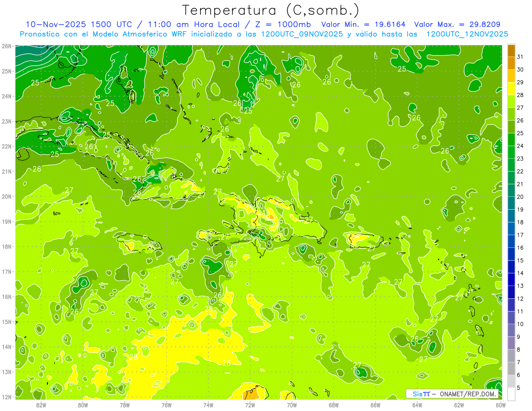Viewport: 532px width, 411px height.
Task: Click the 78W longitude axis label
Action: (x=125, y=405)
